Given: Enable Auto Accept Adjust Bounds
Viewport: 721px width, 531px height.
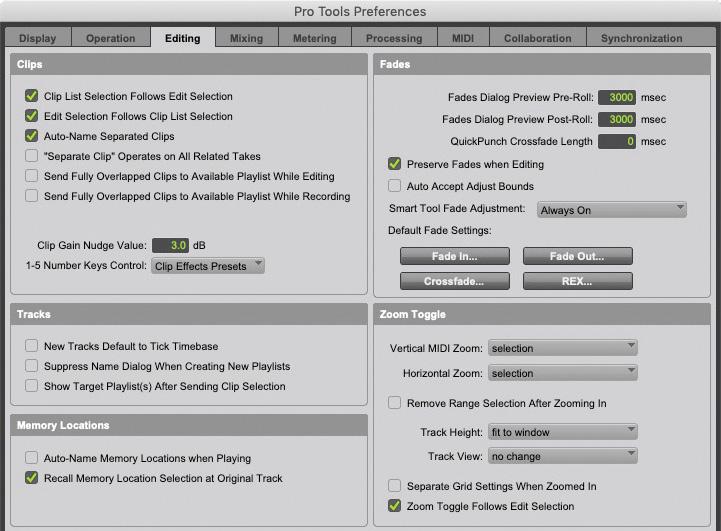Looking at the screenshot, I should point(395,186).
